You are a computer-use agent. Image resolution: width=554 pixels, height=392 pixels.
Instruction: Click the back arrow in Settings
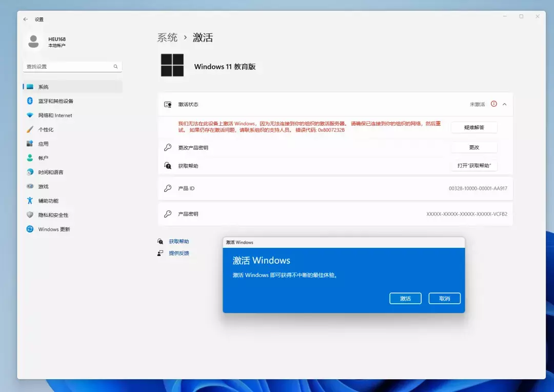pyautogui.click(x=26, y=19)
